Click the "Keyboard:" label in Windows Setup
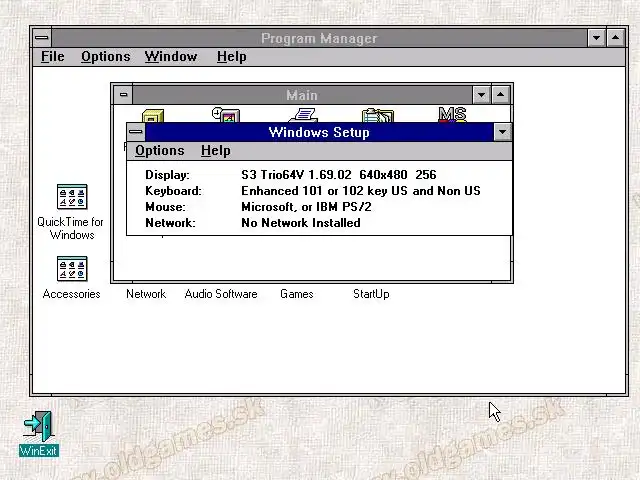This screenshot has width=640, height=480. pos(173,191)
